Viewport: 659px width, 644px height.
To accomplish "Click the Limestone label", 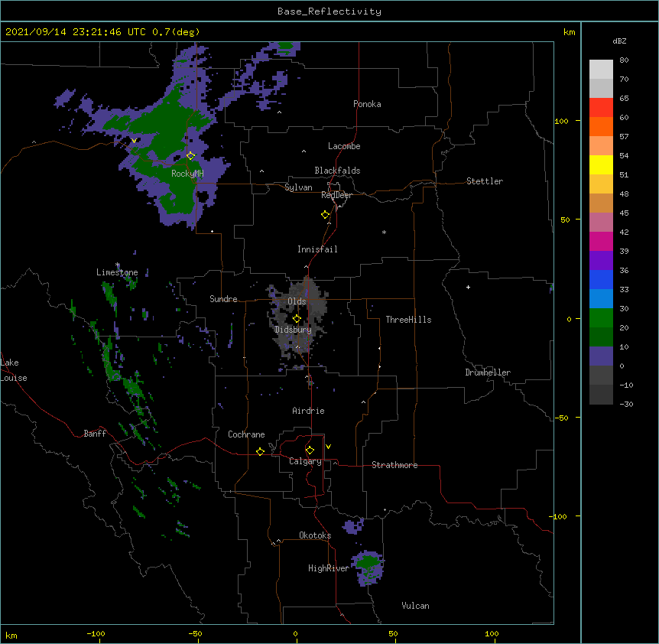I will tap(117, 272).
